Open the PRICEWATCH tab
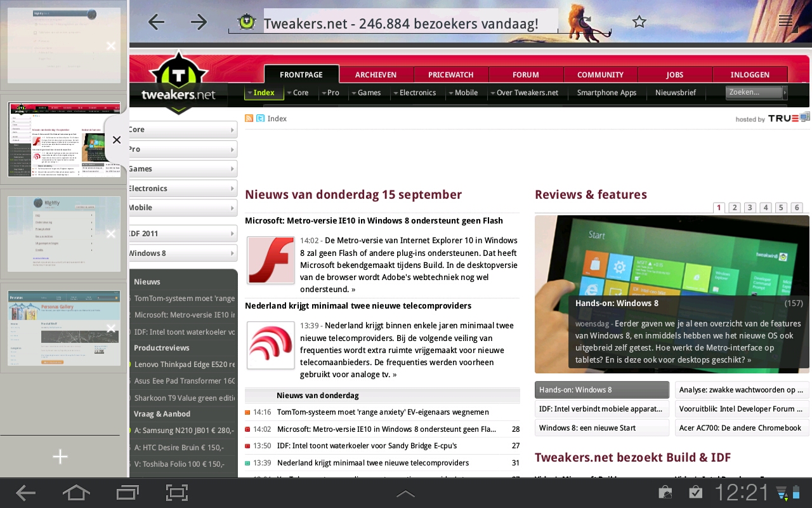This screenshot has width=812, height=508. 451,74
